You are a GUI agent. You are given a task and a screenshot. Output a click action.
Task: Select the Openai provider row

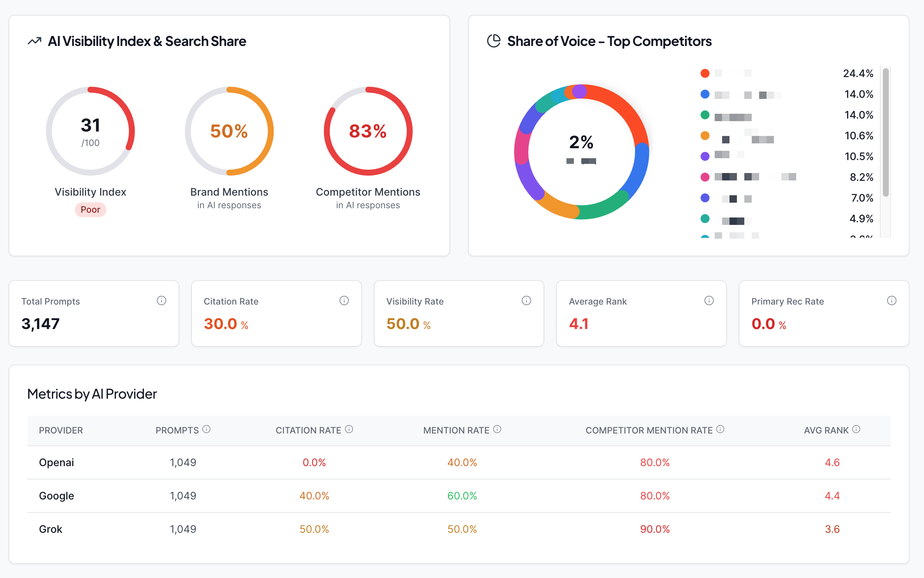[57, 462]
